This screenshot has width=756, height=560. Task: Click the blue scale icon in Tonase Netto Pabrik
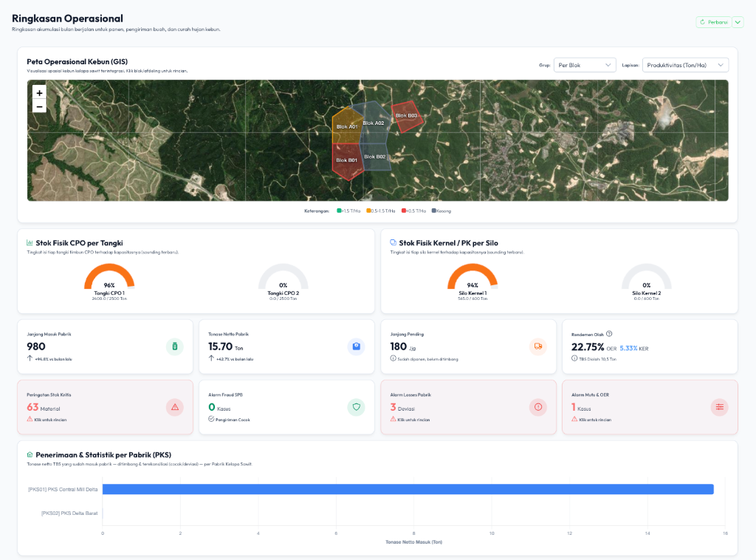(x=357, y=346)
